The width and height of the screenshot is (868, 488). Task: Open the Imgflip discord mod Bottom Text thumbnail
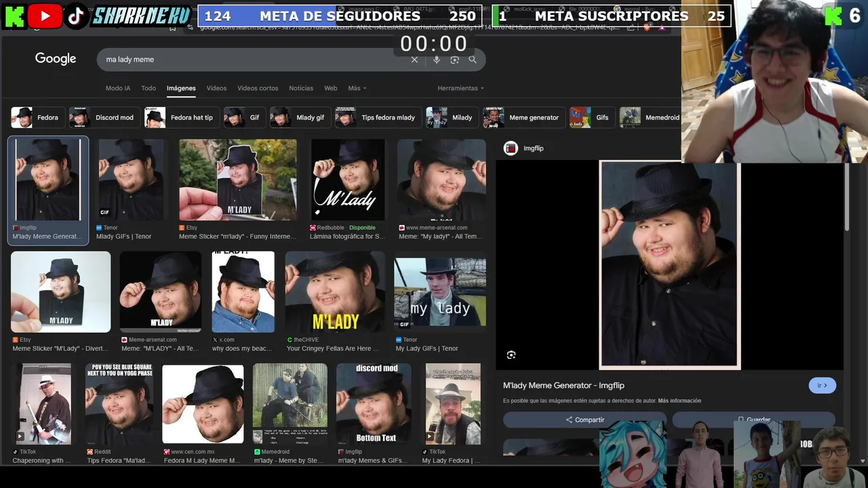tap(374, 404)
